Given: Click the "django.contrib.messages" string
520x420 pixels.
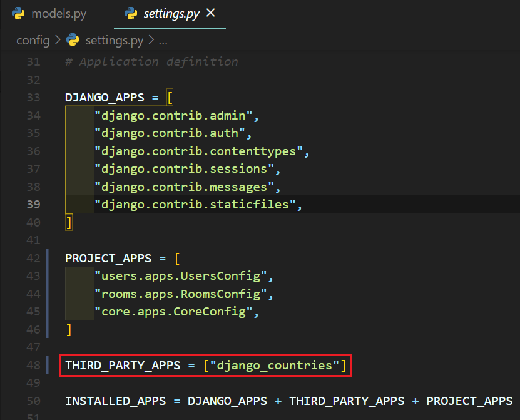Looking at the screenshot, I should point(185,187).
